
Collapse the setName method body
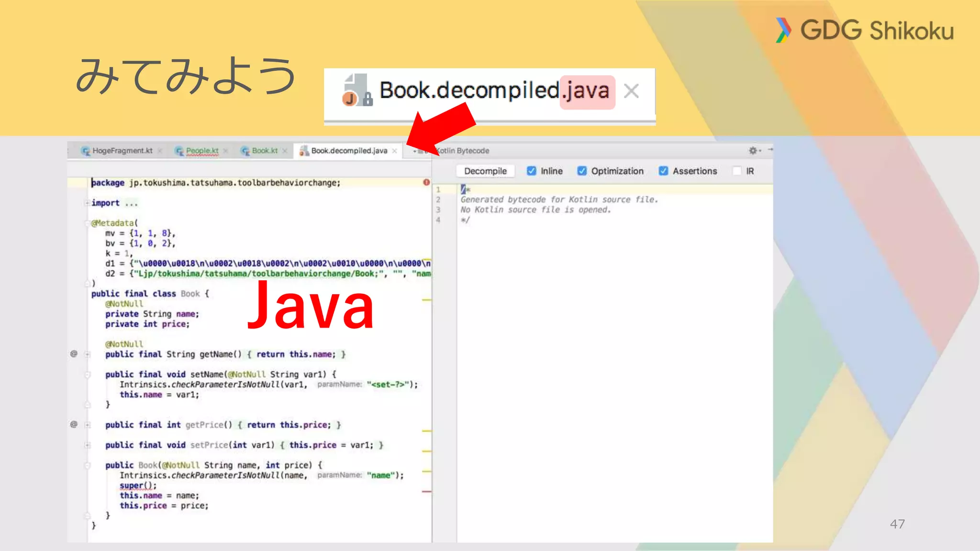[88, 375]
